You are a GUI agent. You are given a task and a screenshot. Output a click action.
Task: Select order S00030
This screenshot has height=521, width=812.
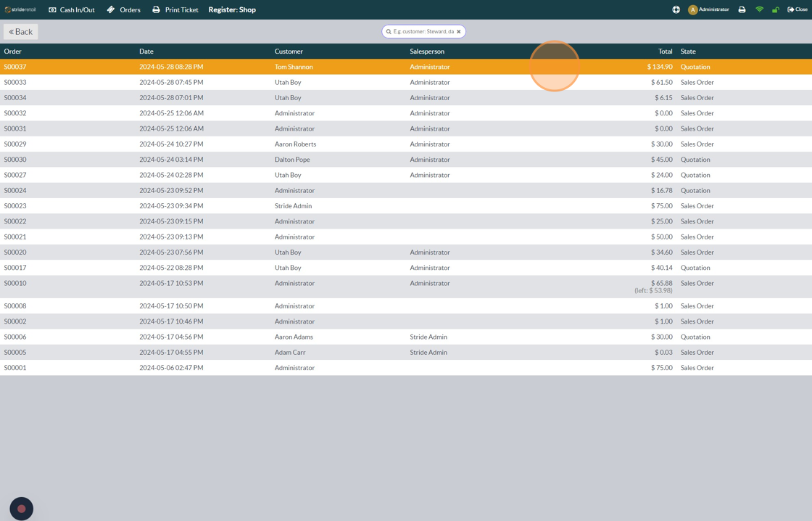pos(406,160)
